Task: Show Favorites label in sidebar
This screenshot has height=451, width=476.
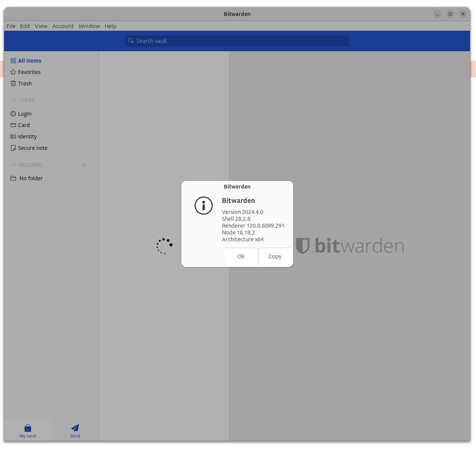Action: coord(29,72)
